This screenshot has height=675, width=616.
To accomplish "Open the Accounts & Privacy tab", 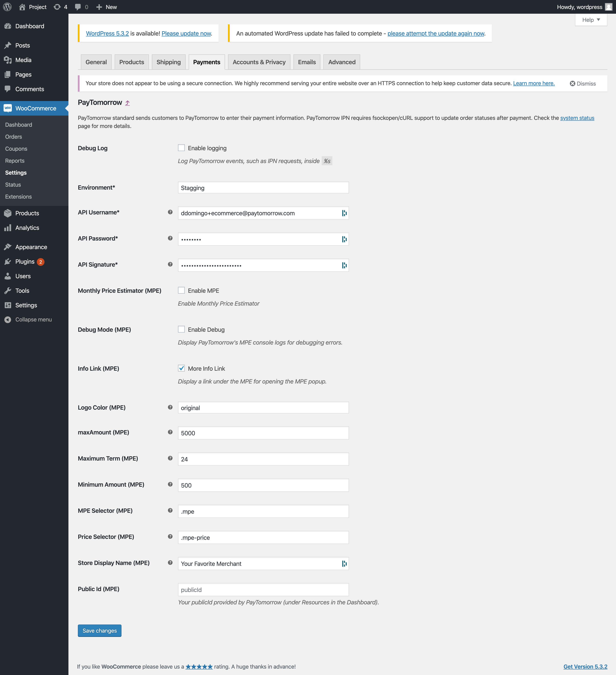I will tap(259, 62).
